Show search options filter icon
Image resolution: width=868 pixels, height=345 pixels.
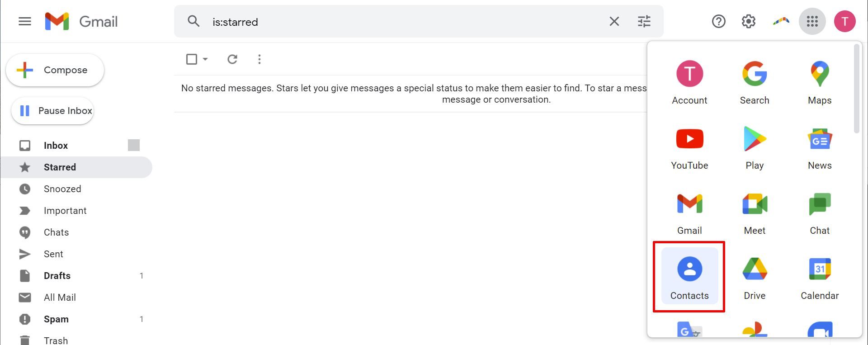(644, 21)
